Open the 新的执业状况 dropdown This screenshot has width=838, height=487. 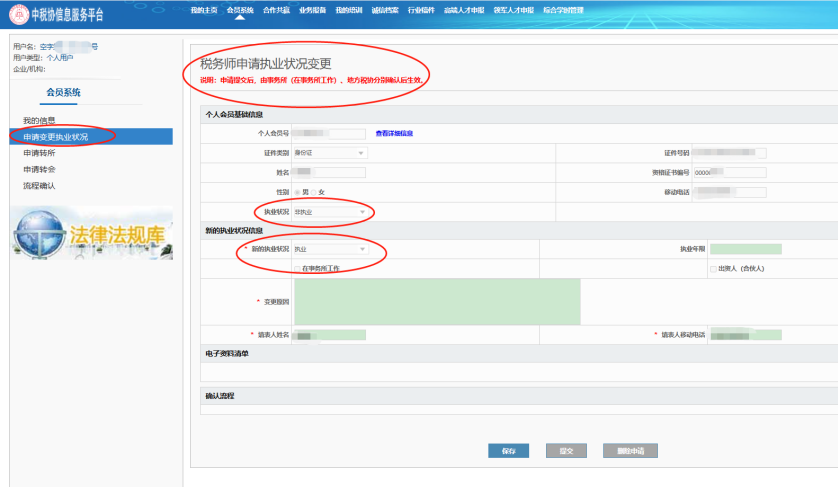330,249
